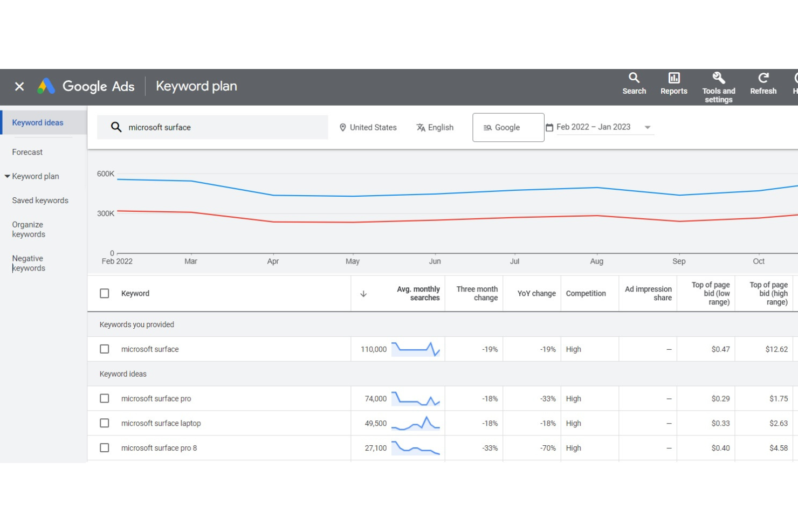
Task: Click the sort arrow in table header
Action: (x=363, y=294)
